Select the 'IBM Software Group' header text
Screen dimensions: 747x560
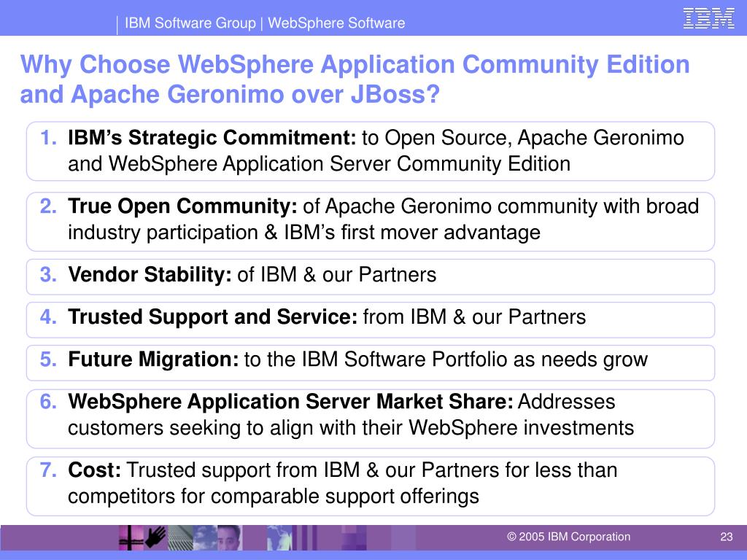pos(190,23)
